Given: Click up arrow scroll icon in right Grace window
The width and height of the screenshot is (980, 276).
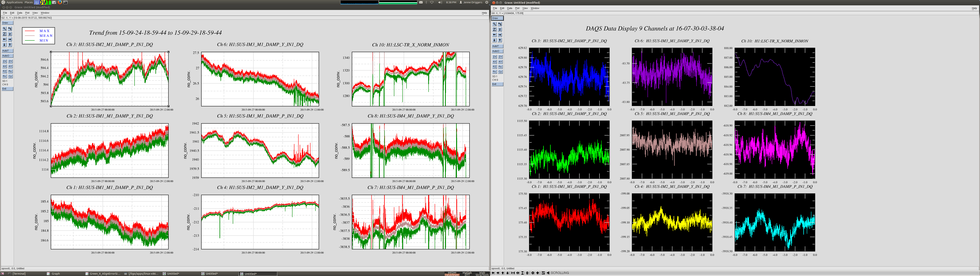Looking at the screenshot, I should coord(500,40).
